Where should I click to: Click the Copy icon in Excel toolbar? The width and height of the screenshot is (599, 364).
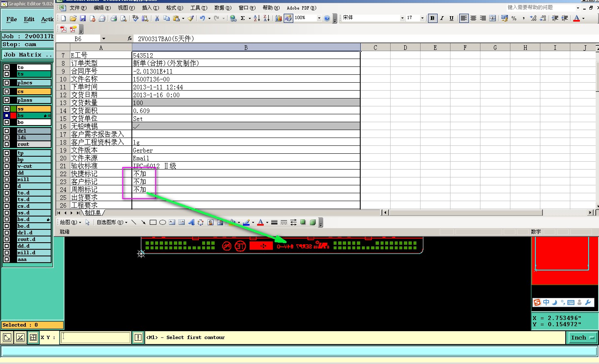pos(166,18)
